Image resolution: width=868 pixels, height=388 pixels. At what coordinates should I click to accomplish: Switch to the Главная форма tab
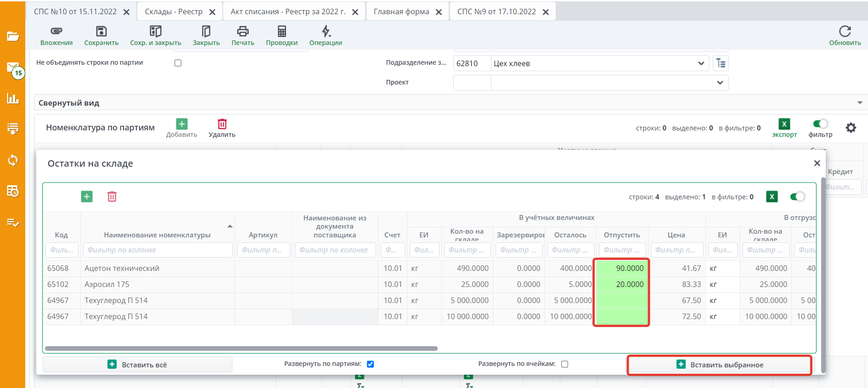point(401,12)
